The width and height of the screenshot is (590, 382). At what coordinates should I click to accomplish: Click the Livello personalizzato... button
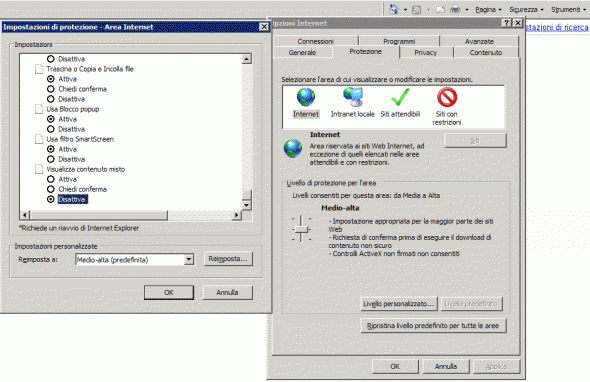[399, 304]
